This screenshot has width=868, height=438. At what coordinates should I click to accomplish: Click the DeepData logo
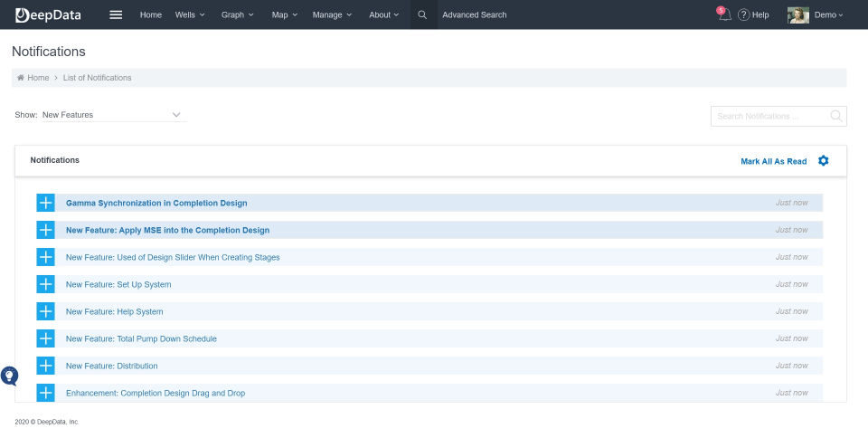coord(48,15)
